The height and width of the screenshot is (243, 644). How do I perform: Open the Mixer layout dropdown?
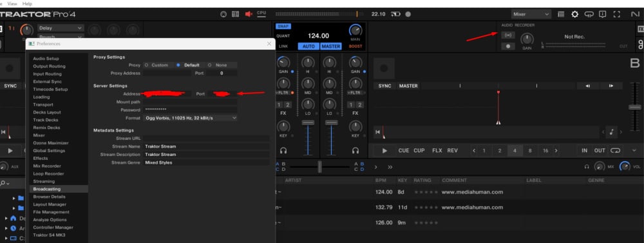[531, 14]
